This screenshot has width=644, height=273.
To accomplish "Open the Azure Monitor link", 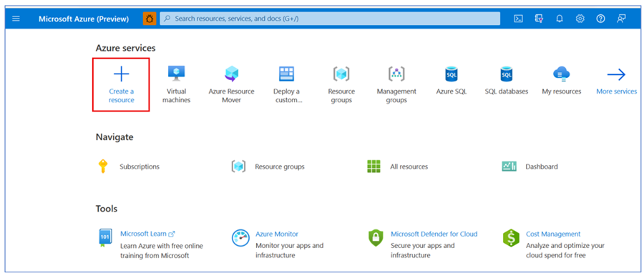I will [277, 234].
